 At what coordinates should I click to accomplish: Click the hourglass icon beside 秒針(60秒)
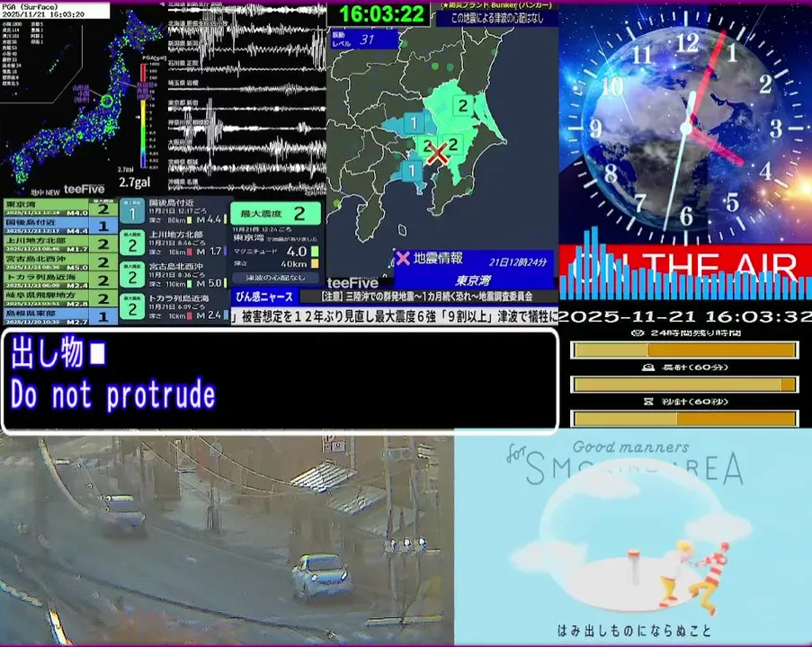pos(648,401)
